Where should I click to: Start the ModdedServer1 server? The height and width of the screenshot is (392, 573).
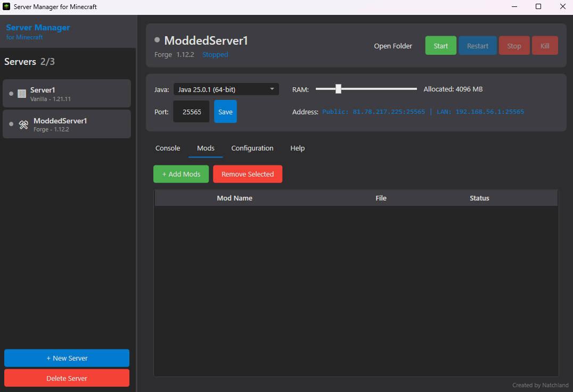tap(440, 46)
